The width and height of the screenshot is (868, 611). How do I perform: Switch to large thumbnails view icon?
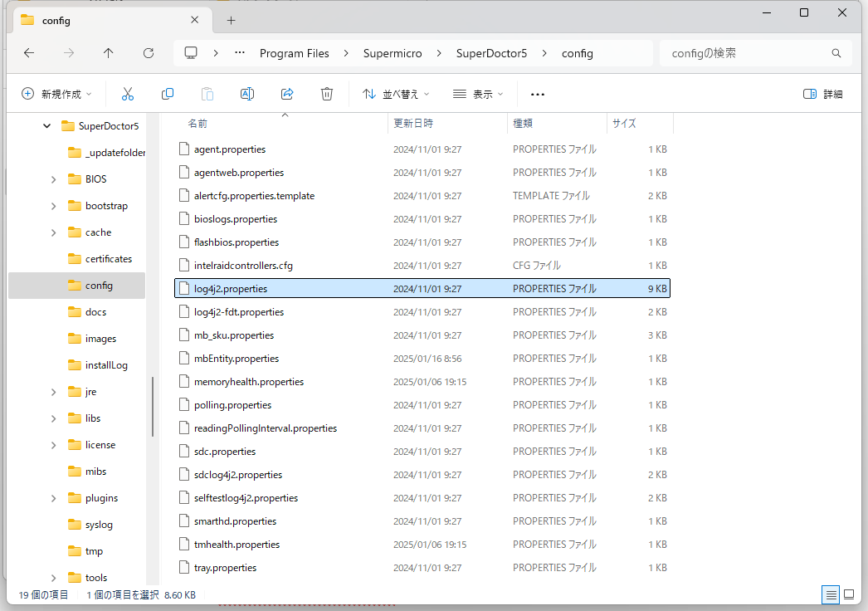point(849,595)
